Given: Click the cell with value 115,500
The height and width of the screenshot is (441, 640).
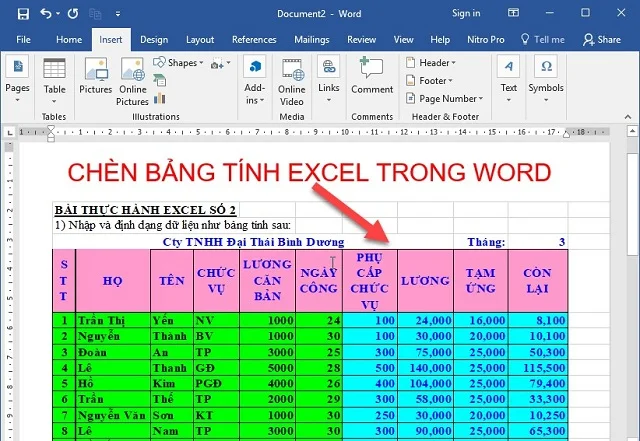Looking at the screenshot, I should [538, 368].
